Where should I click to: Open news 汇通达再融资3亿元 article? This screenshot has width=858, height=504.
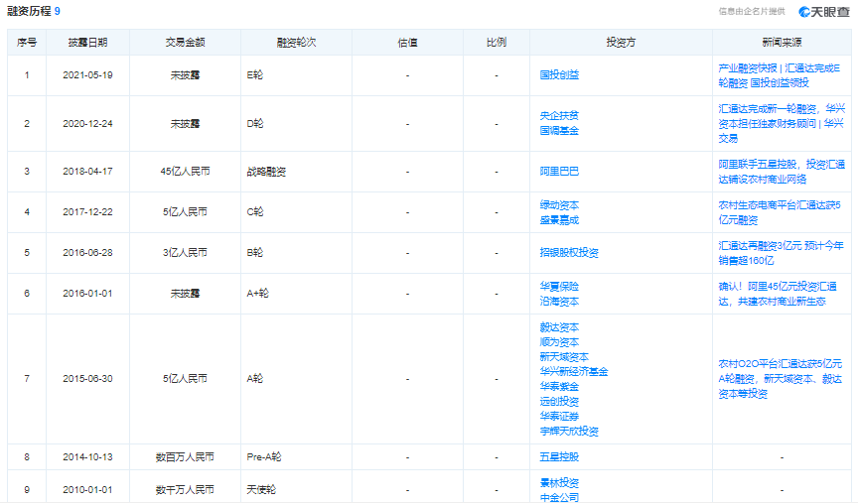781,253
